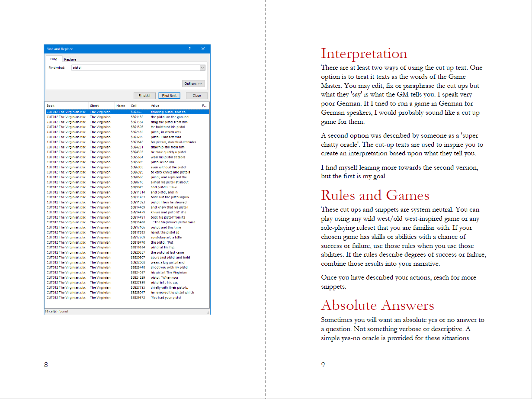The image size is (532, 399).
Task: Click the Help question mark icon
Action: [x=189, y=49]
